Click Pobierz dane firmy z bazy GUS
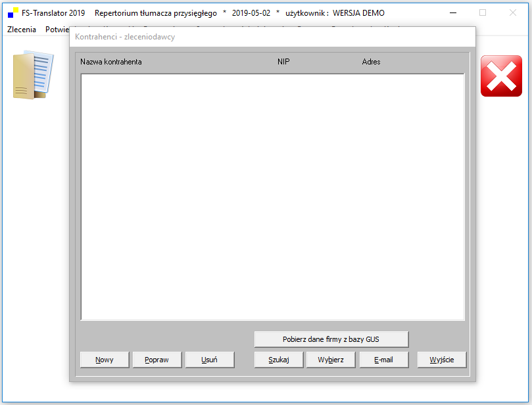The width and height of the screenshot is (532, 405). 331,339
